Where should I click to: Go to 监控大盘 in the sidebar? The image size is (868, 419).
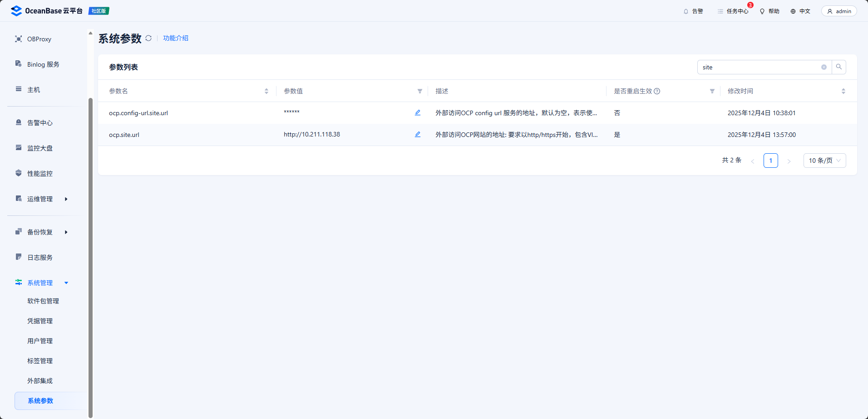coord(40,148)
